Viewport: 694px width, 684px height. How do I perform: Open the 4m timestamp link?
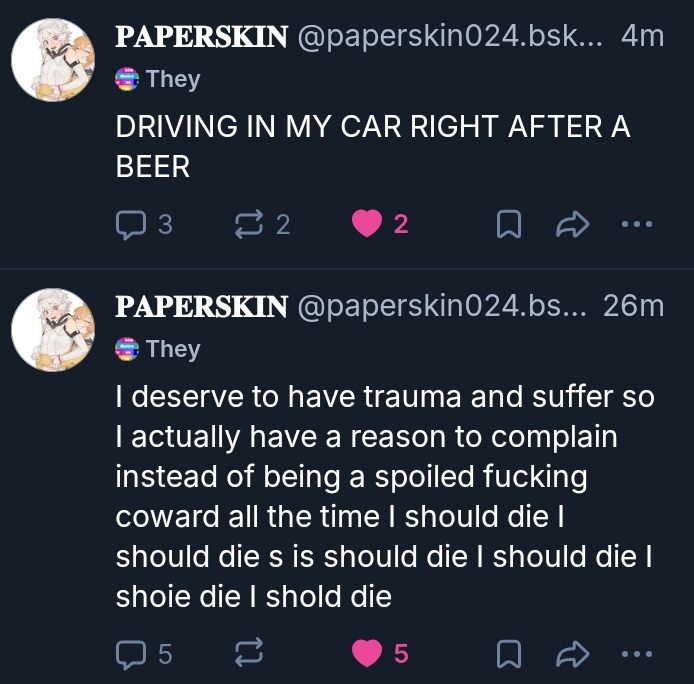click(x=641, y=37)
